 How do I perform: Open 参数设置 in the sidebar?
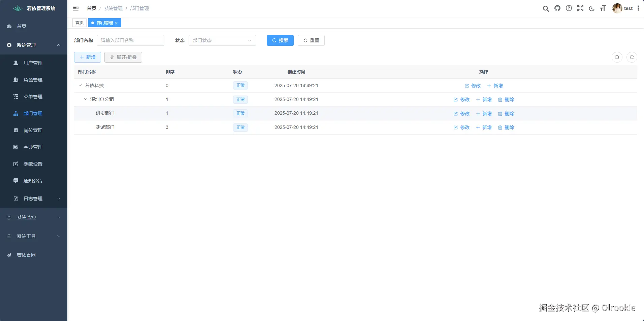coord(34,164)
